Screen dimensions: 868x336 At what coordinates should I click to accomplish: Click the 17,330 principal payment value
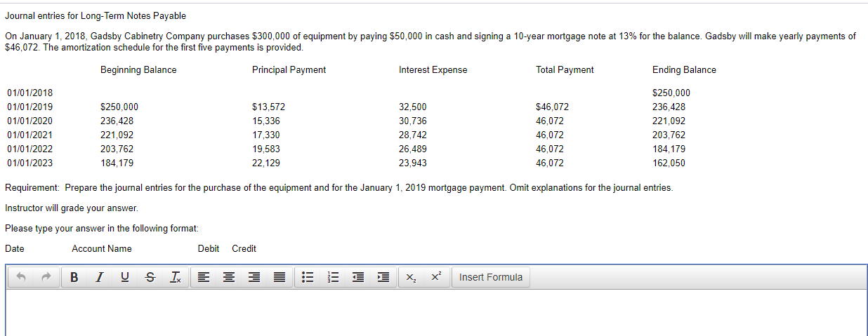[266, 135]
